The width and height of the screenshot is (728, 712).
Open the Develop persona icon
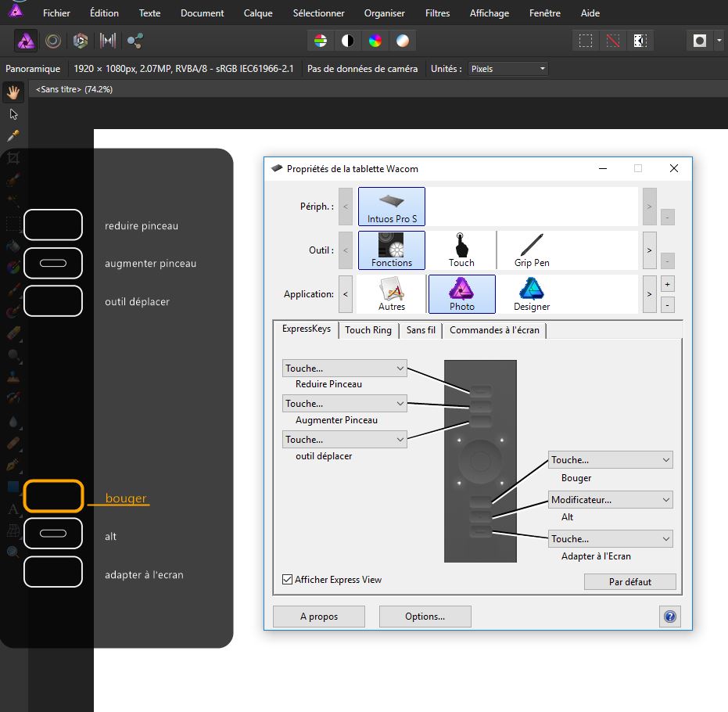(x=81, y=41)
